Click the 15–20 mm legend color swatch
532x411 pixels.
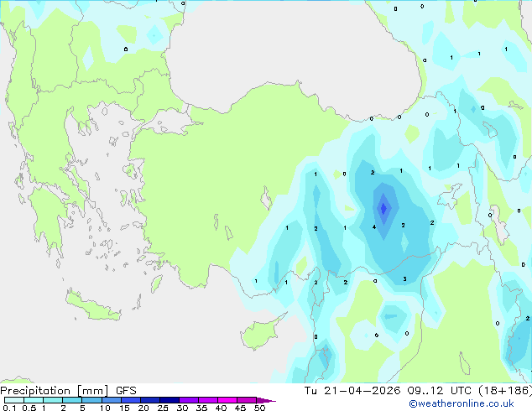click(130, 400)
